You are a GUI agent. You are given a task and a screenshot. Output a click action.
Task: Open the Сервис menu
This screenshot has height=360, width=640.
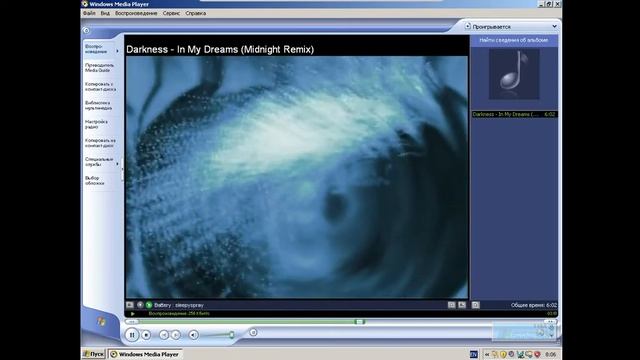tap(171, 13)
